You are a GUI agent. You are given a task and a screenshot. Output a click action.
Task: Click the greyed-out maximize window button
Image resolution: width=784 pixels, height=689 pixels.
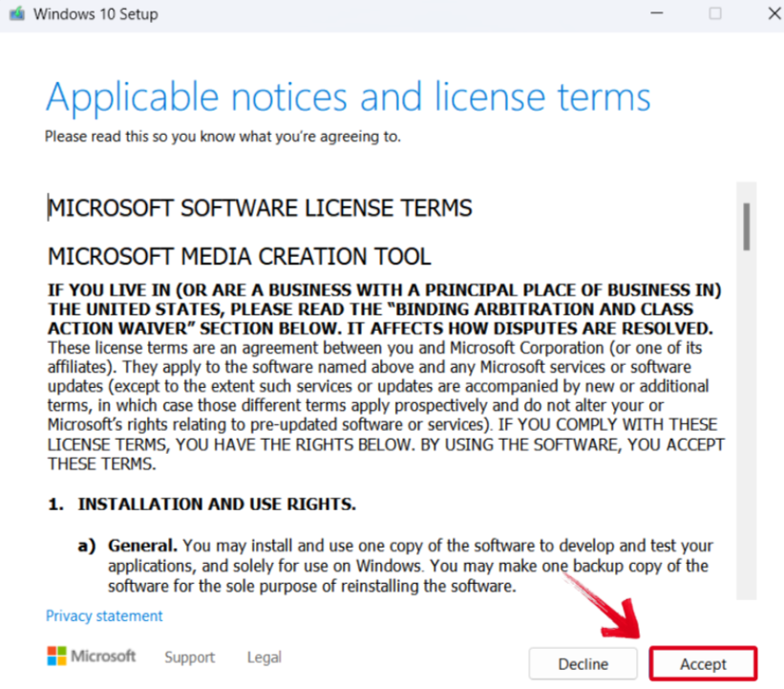tap(714, 14)
